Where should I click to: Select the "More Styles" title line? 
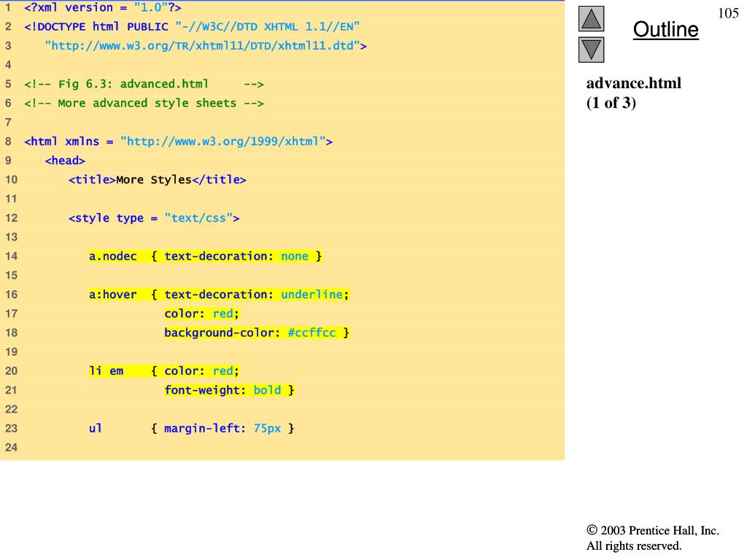158,179
